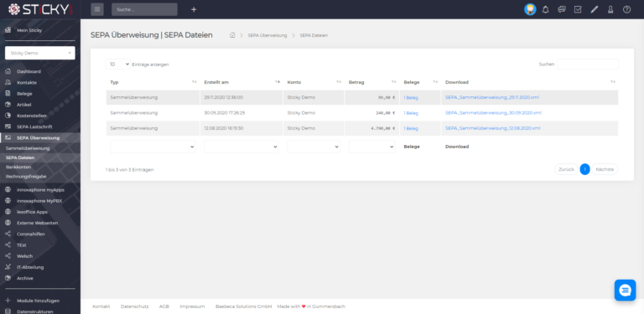Open the help question mark icon
Image resolution: width=644 pixels, height=314 pixels.
click(626, 9)
